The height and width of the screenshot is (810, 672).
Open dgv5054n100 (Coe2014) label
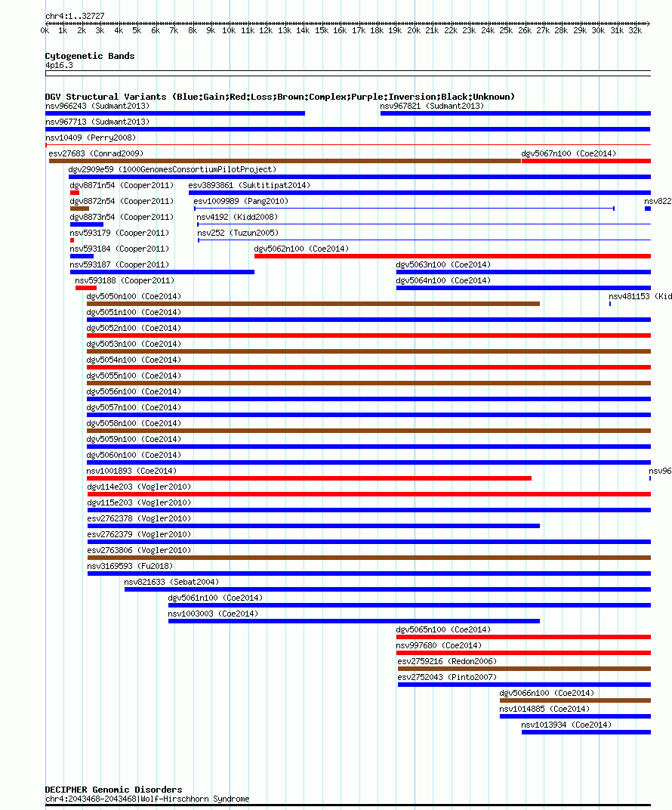coord(134,360)
